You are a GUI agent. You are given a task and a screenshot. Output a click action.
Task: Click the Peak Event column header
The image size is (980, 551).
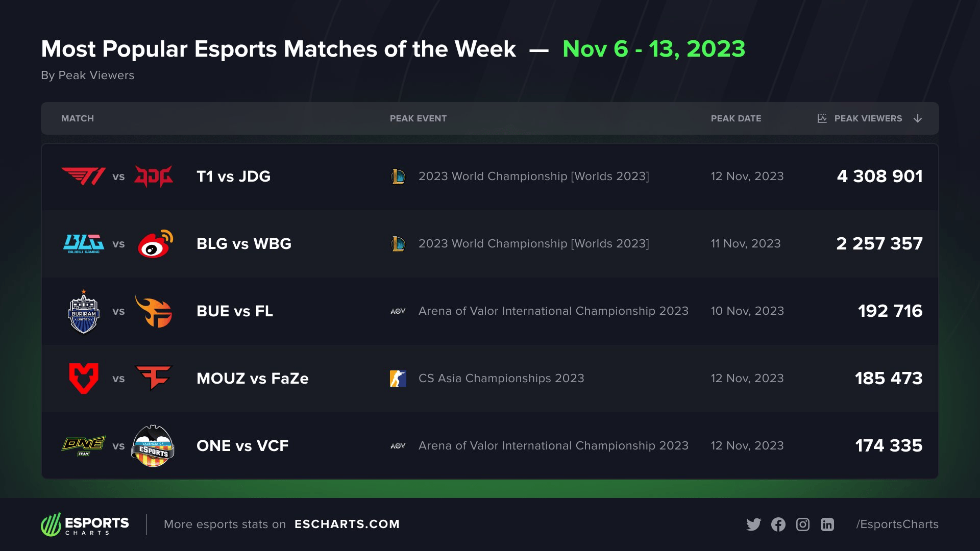pos(418,118)
